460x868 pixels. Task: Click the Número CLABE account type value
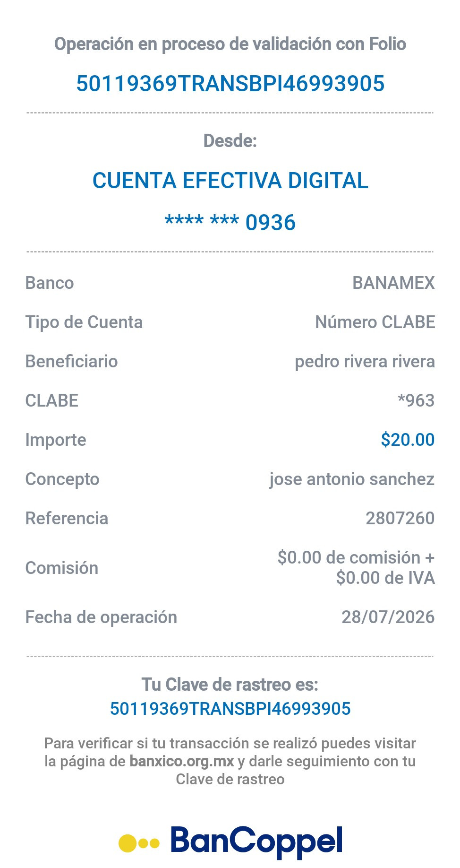coord(375,322)
